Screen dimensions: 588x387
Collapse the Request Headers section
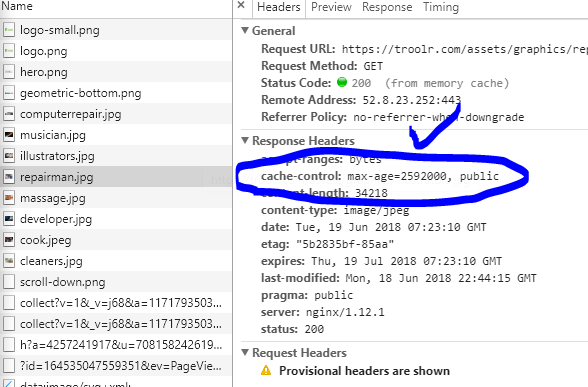click(x=245, y=352)
